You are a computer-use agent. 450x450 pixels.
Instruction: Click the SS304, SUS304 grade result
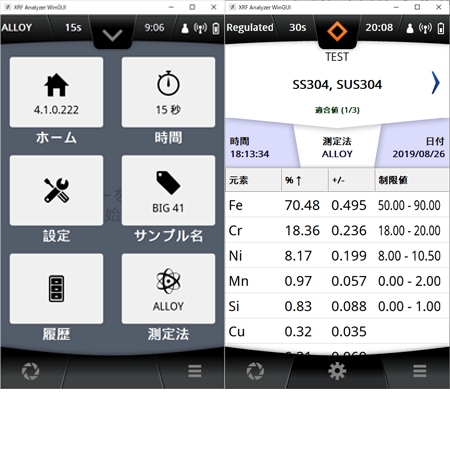337,84
